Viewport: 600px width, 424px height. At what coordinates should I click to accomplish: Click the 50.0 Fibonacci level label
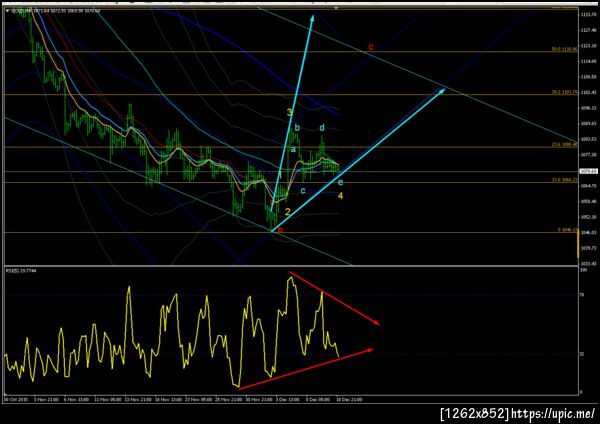564,49
